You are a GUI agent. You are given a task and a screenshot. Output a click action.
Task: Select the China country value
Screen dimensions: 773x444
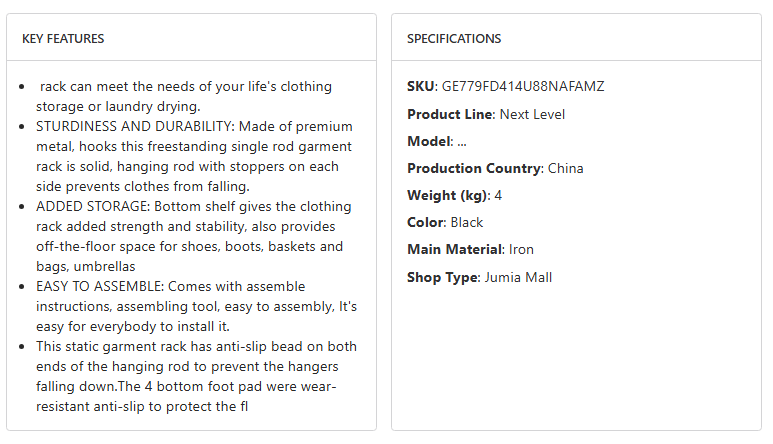(x=565, y=168)
